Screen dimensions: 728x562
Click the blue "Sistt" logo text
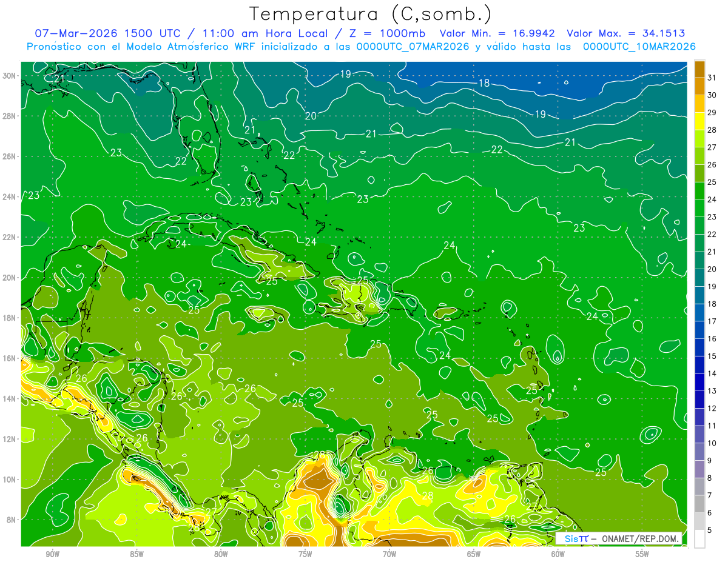[576, 539]
